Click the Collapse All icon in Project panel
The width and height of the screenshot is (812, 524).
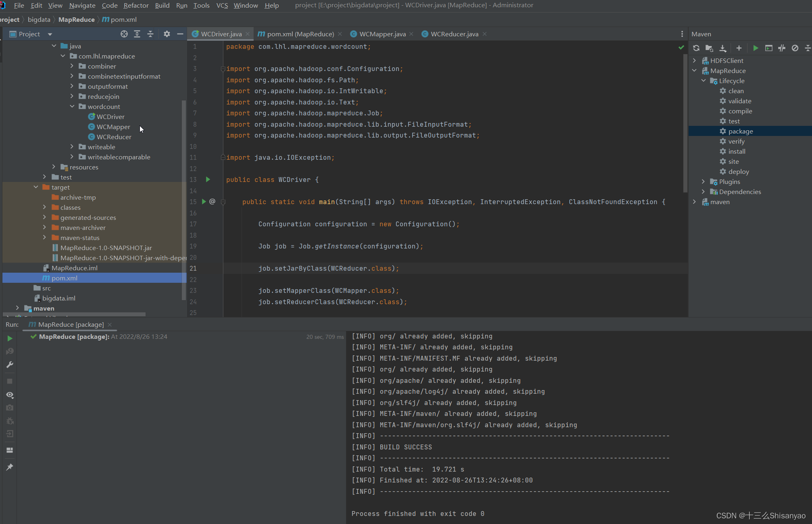(150, 34)
